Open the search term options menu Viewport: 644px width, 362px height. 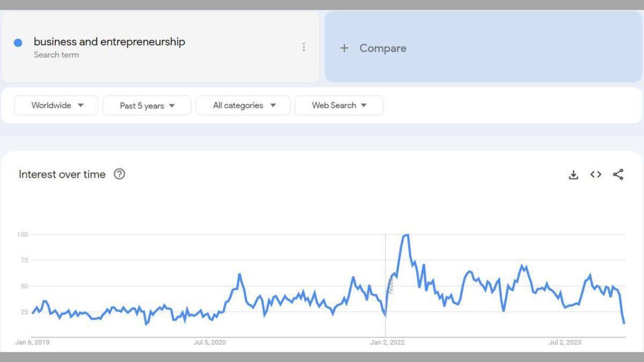coord(304,47)
